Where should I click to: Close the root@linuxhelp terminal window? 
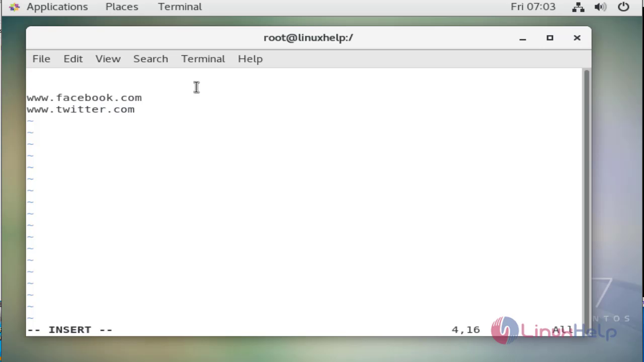pyautogui.click(x=577, y=38)
